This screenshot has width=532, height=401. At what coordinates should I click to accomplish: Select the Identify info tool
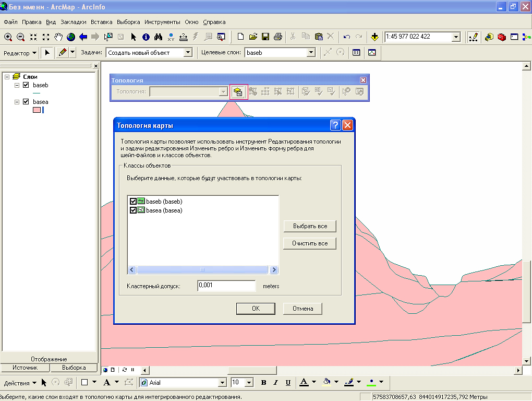pyautogui.click(x=146, y=37)
